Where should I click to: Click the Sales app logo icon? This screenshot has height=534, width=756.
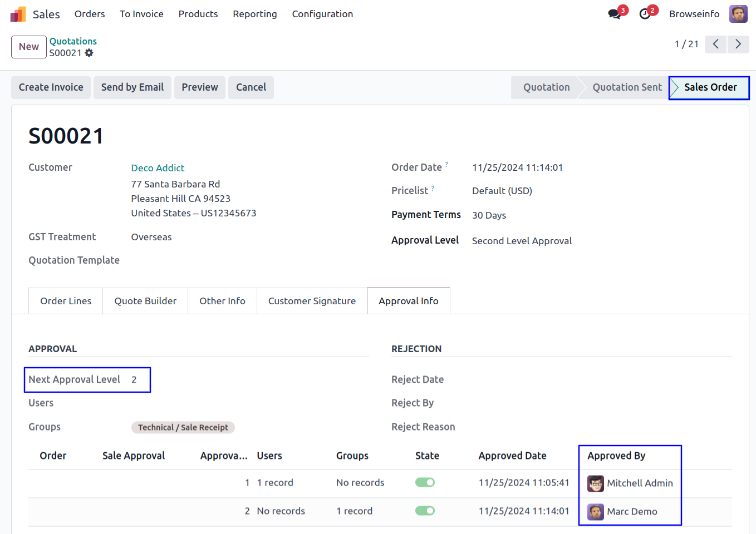18,14
